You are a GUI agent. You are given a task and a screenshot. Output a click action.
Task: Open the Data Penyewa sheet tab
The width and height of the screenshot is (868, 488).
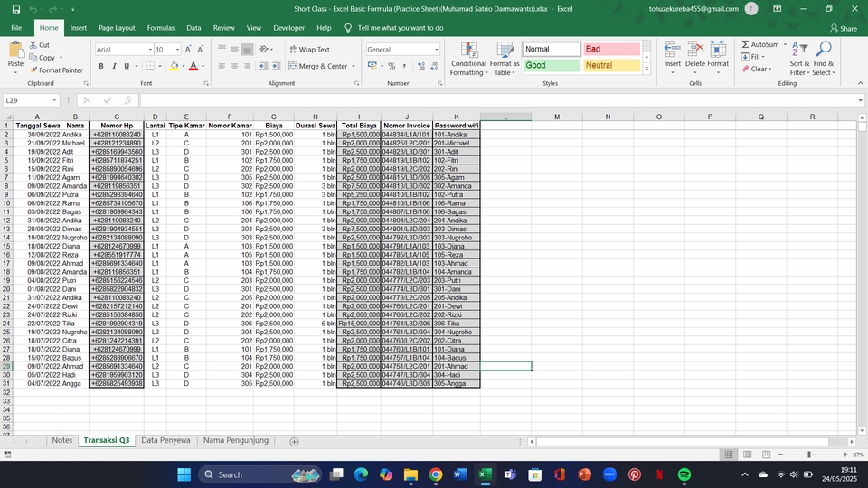[165, 440]
